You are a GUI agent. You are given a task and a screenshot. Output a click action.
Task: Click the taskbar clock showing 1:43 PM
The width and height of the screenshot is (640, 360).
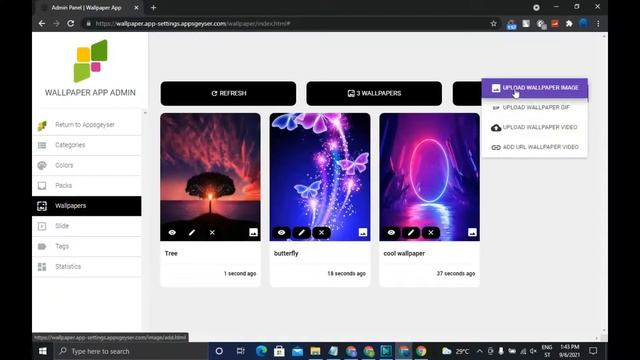coord(569,351)
